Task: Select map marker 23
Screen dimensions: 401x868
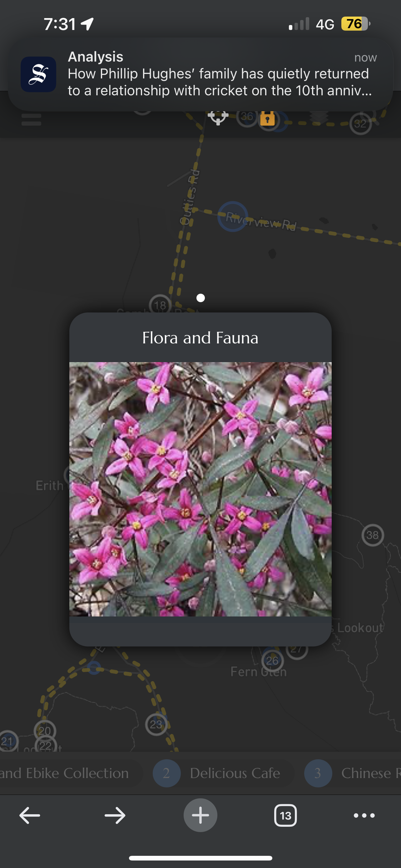Action: pos(156,724)
